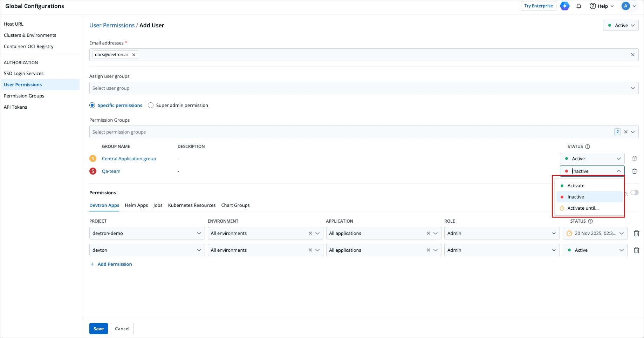Open the Kubernetes Resources tab
Screen dimensions: 644x338
tap(192, 205)
